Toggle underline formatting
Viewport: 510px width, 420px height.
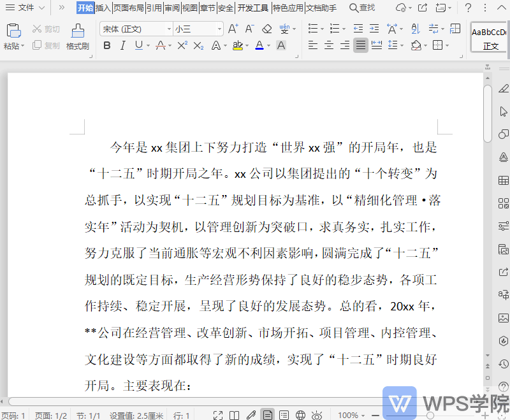(x=139, y=45)
